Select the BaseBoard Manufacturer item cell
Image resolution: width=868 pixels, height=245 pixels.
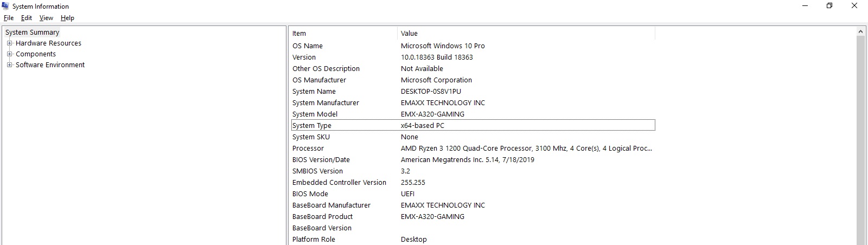point(331,205)
